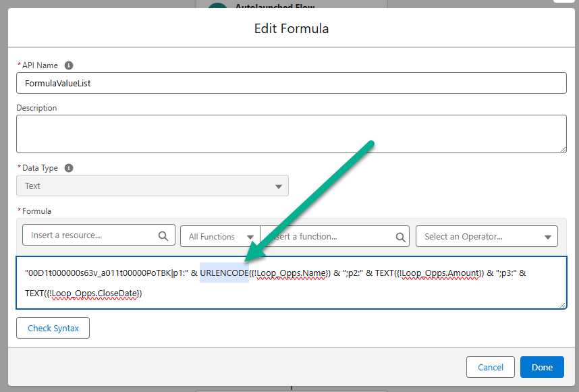Click the Insert a resource search box

point(91,235)
